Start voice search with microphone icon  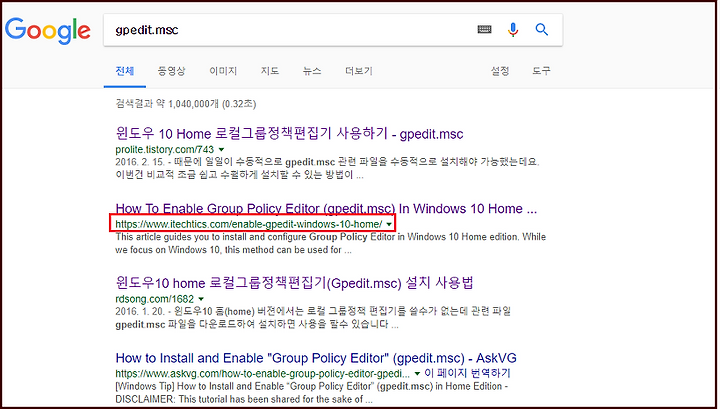pyautogui.click(x=513, y=30)
